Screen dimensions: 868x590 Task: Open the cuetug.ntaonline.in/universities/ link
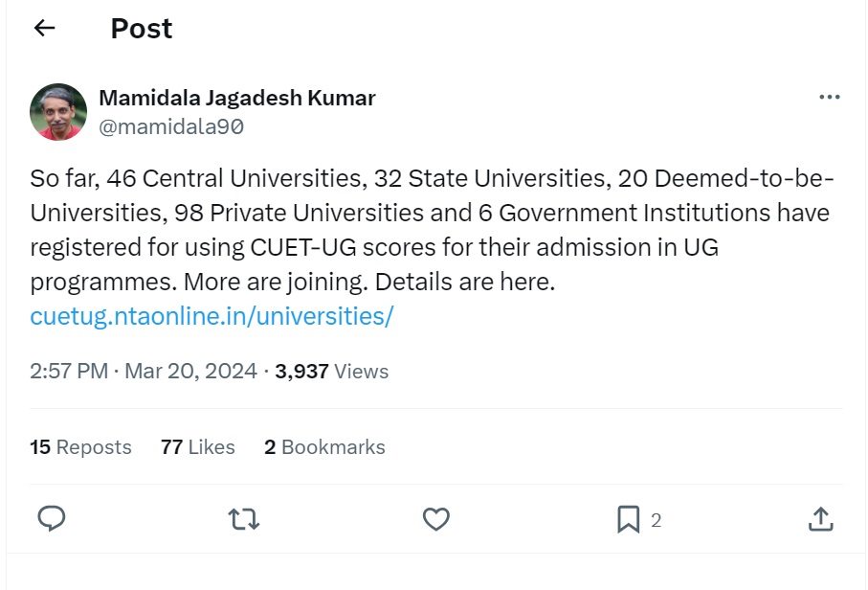pyautogui.click(x=211, y=316)
